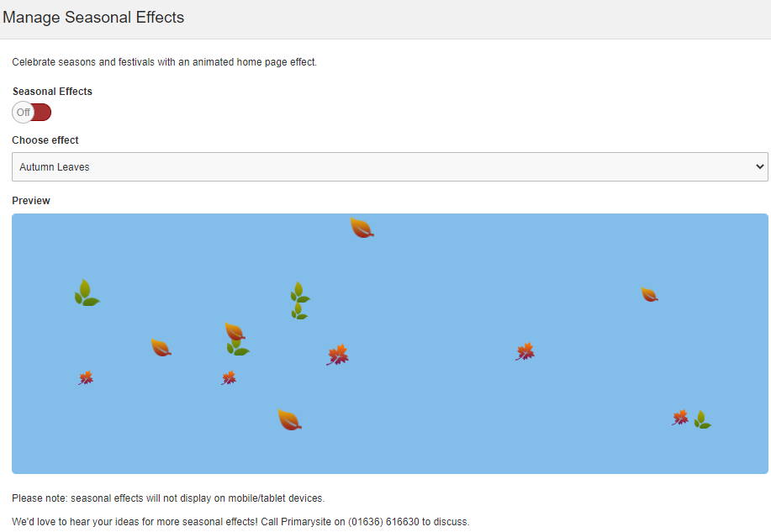771x532 pixels.
Task: Click the dropdown arrow beside Autumn Leaves
Action: pyautogui.click(x=761, y=167)
